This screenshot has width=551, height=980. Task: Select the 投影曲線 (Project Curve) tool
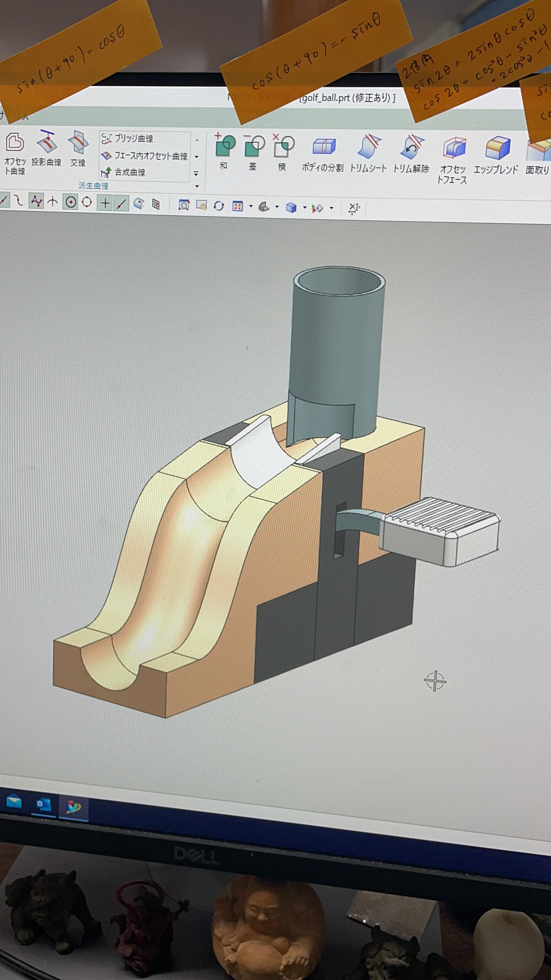[46, 147]
